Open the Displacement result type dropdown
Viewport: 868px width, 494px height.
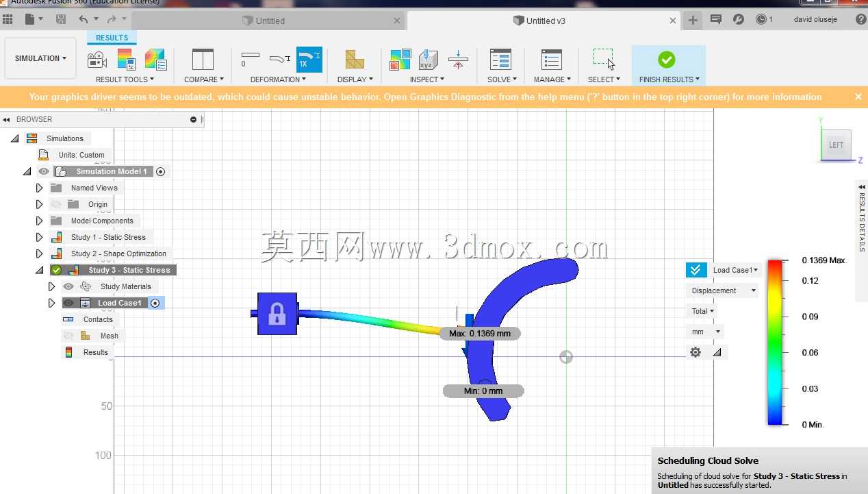[x=722, y=291]
